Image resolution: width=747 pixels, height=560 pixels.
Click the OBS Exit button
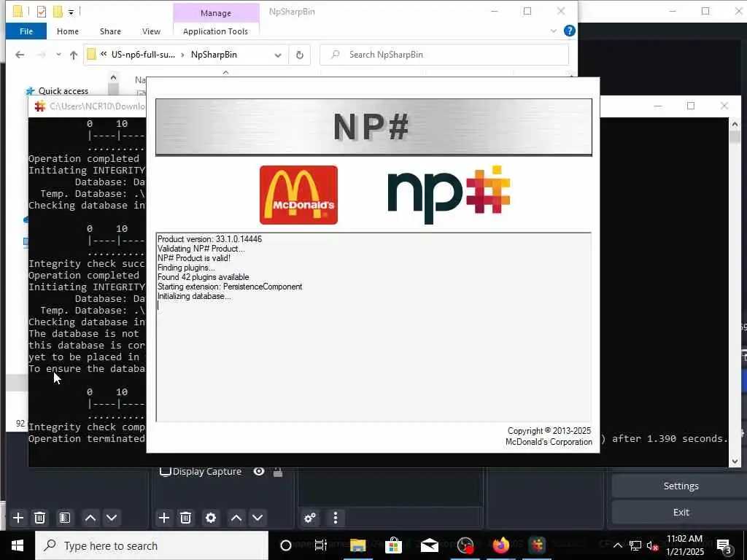pyautogui.click(x=681, y=512)
